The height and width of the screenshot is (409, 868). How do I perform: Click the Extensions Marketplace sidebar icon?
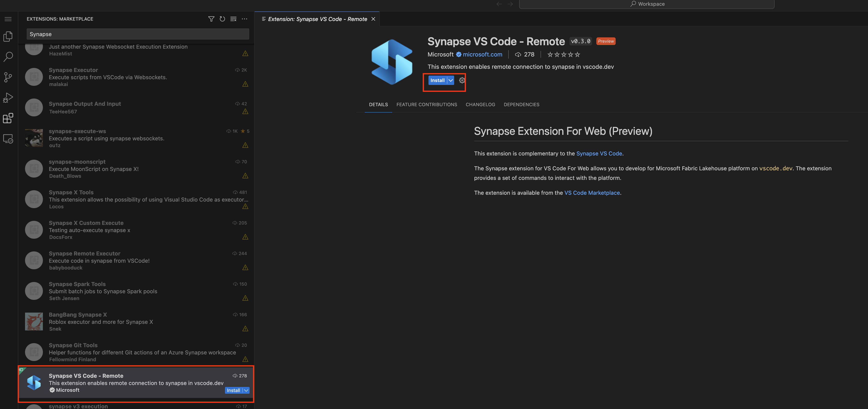point(8,118)
